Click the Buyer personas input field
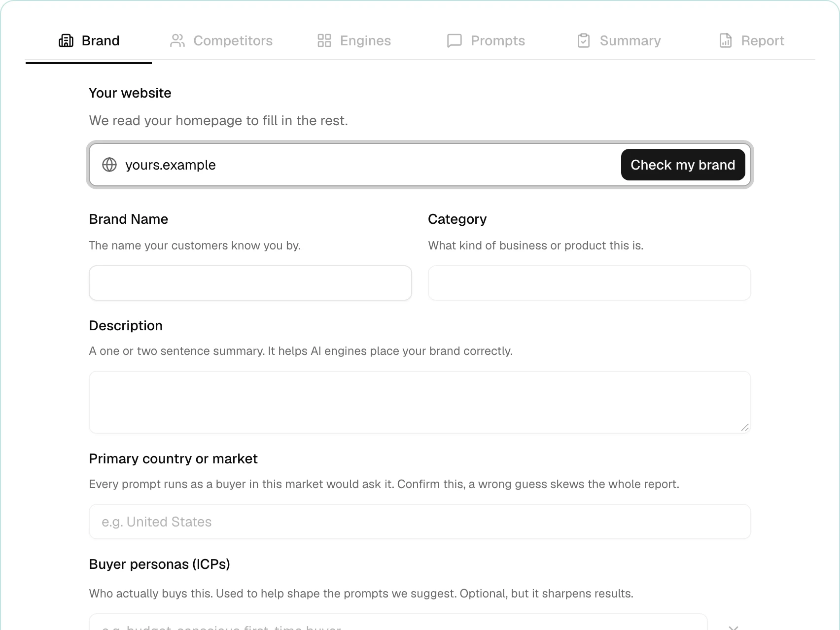Screen dimensions: 840x630 398,623
